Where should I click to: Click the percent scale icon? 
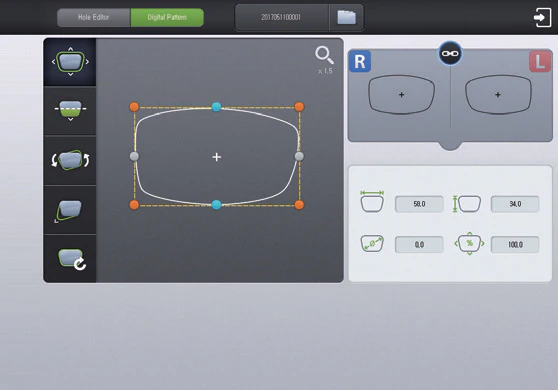click(x=469, y=243)
